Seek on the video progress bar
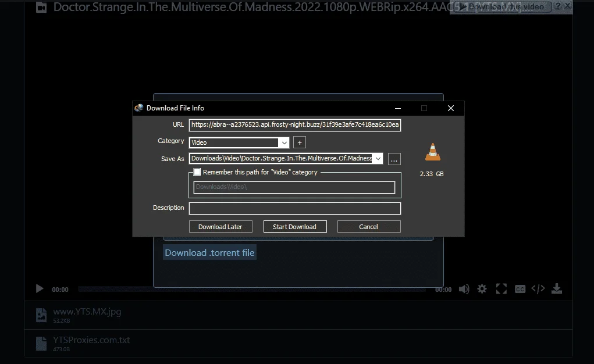The height and width of the screenshot is (364, 594). pyautogui.click(x=252, y=289)
